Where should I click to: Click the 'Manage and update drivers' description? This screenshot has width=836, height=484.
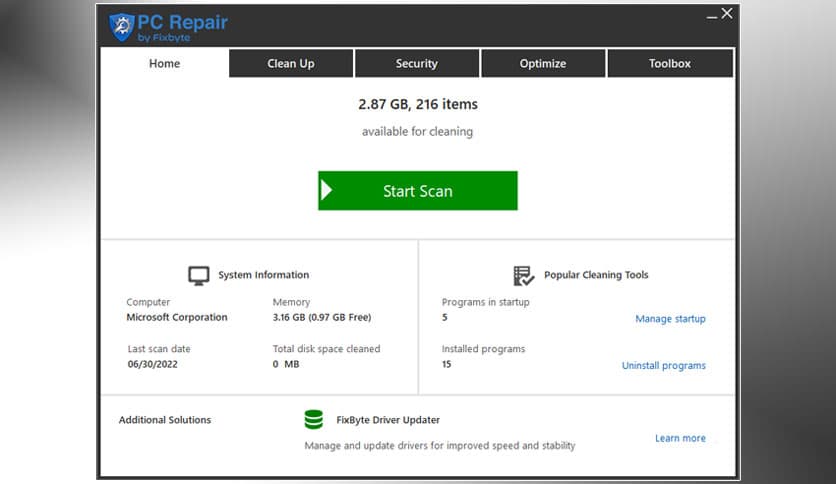pyautogui.click(x=440, y=446)
